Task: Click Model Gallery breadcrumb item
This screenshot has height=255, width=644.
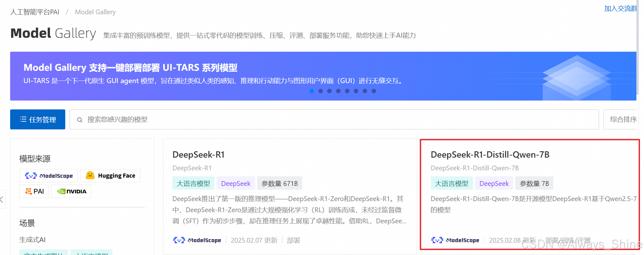Action: point(95,12)
